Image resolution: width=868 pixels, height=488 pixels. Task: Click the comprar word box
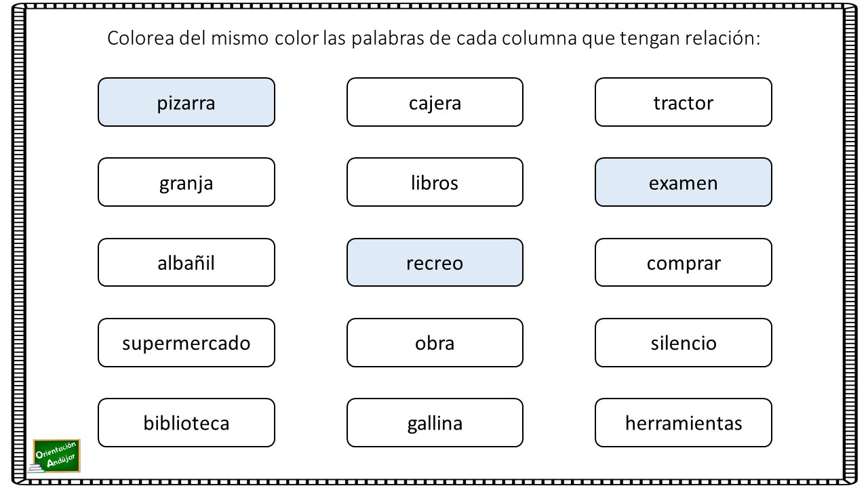pos(684,262)
